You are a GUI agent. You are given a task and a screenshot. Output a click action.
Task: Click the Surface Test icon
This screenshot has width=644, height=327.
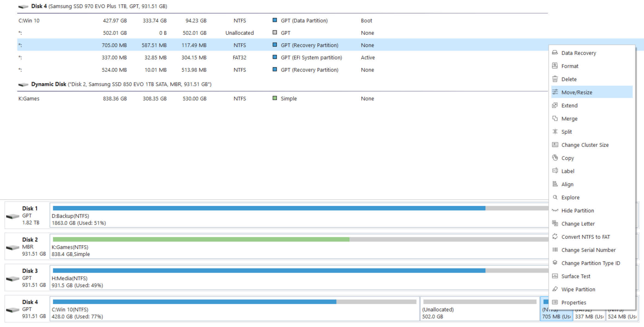pyautogui.click(x=555, y=276)
